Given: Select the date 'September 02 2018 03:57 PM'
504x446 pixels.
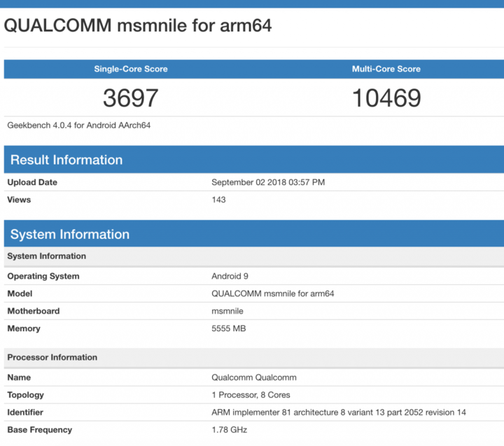Looking at the screenshot, I should (268, 182).
